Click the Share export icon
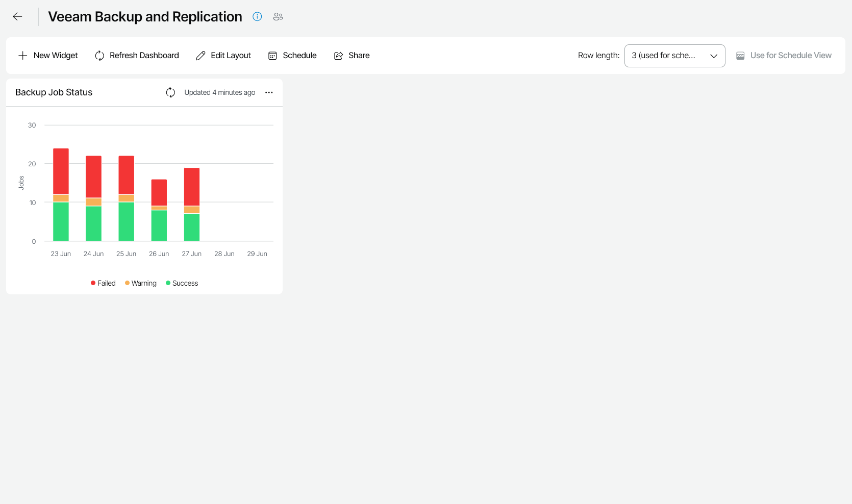852x504 pixels. [x=338, y=56]
